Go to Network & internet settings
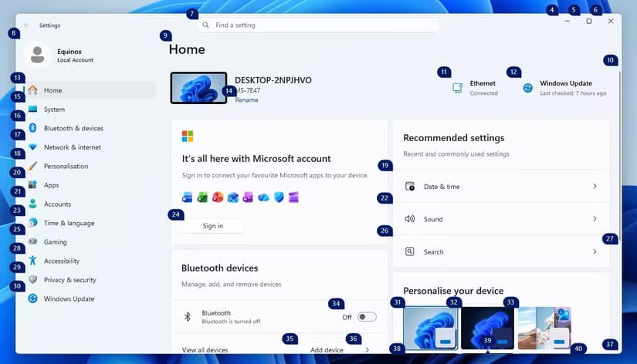 (90, 147)
